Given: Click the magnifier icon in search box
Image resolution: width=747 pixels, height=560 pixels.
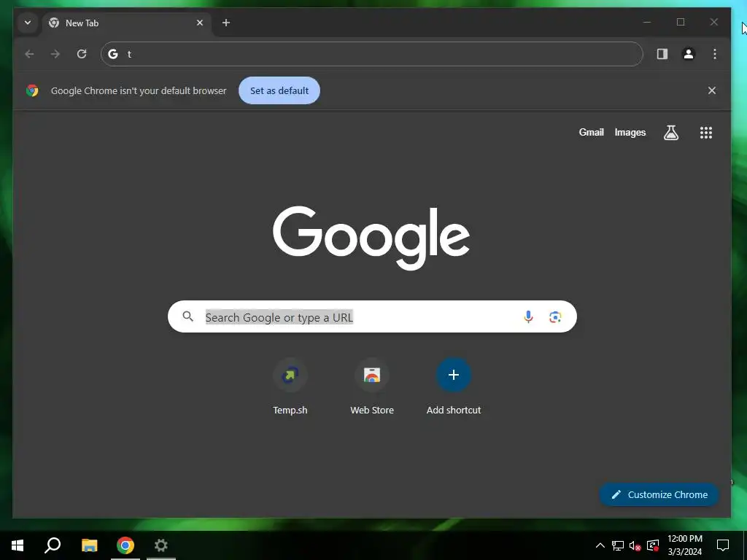Looking at the screenshot, I should click(x=188, y=316).
